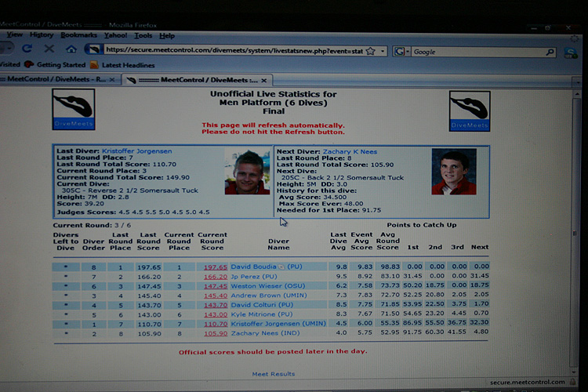The height and width of the screenshot is (392, 588).
Task: Go to the browser Home page
Action: 71,49
